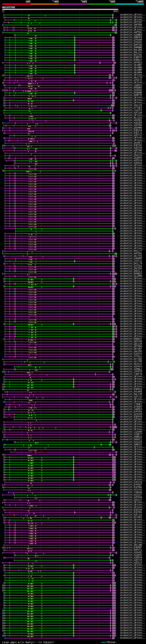Select the UniRef100_B4PCA6 label
The width and height of the screenshot is (146, 644).
pos(131,45)
